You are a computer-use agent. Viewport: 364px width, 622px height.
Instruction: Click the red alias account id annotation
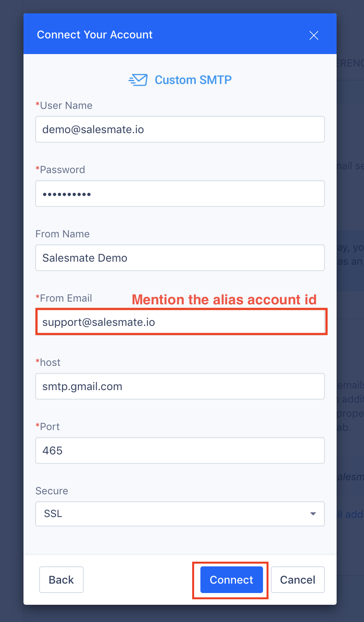coord(224,300)
